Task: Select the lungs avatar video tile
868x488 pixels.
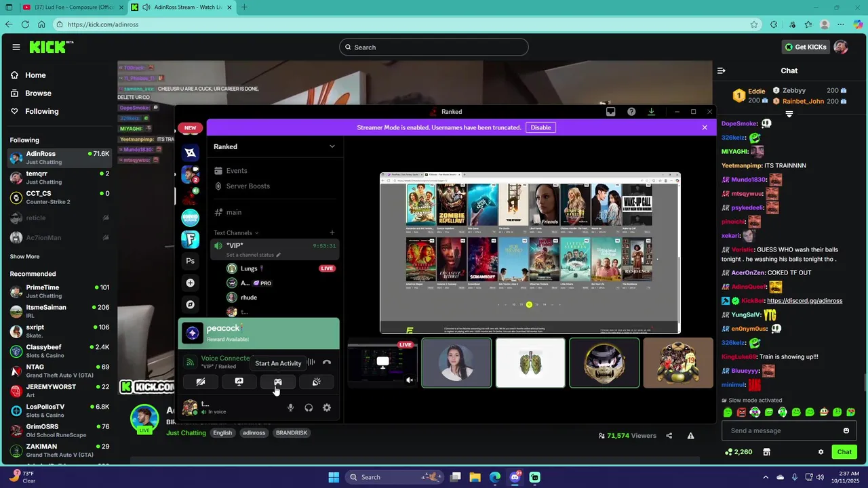Action: [530, 363]
